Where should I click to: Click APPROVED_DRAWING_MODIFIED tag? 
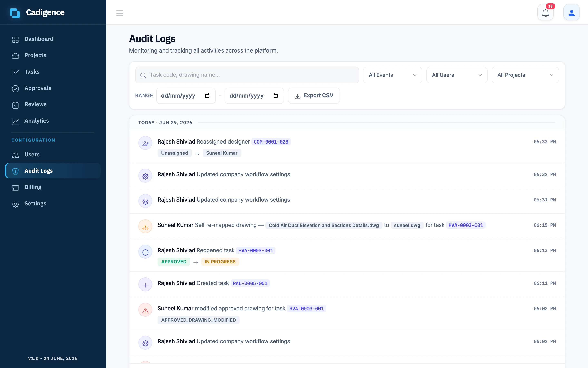pos(198,320)
